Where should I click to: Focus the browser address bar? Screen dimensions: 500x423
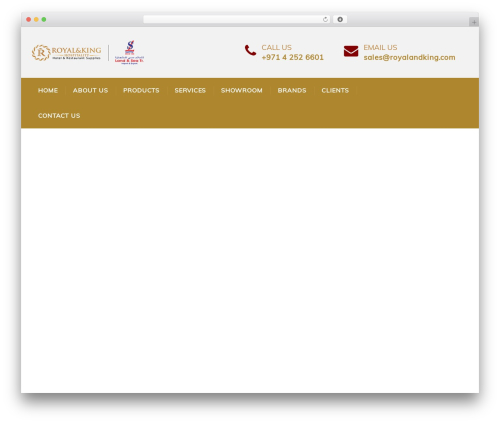pos(236,20)
